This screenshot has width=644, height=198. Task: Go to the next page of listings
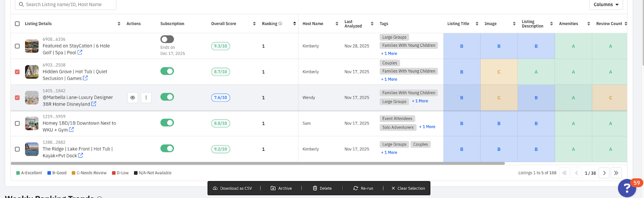(604, 173)
